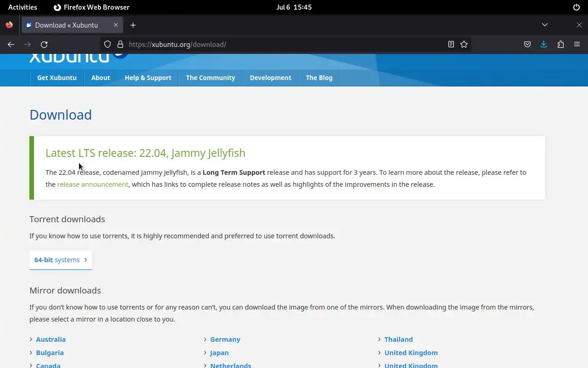Screen dimensions: 588x368
Task: Choose the Japan mirror
Action: (219, 353)
